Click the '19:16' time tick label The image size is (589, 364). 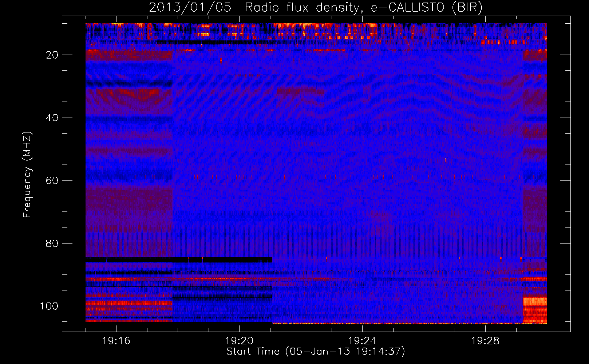(x=116, y=341)
